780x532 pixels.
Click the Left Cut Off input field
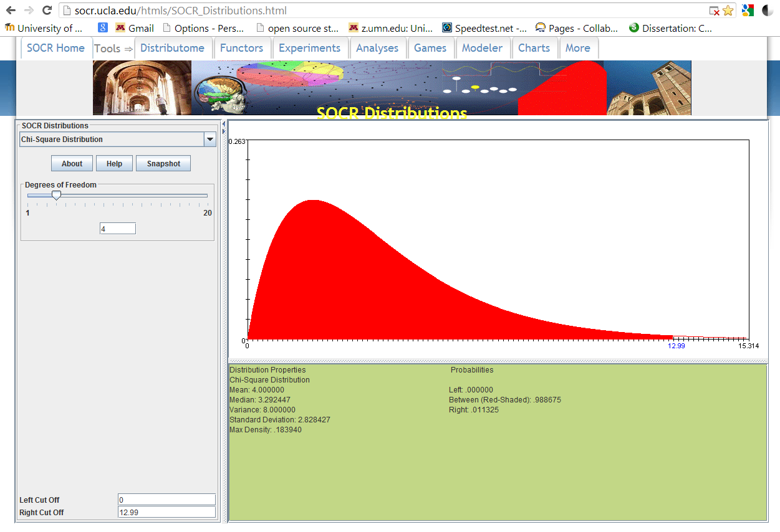tap(166, 500)
